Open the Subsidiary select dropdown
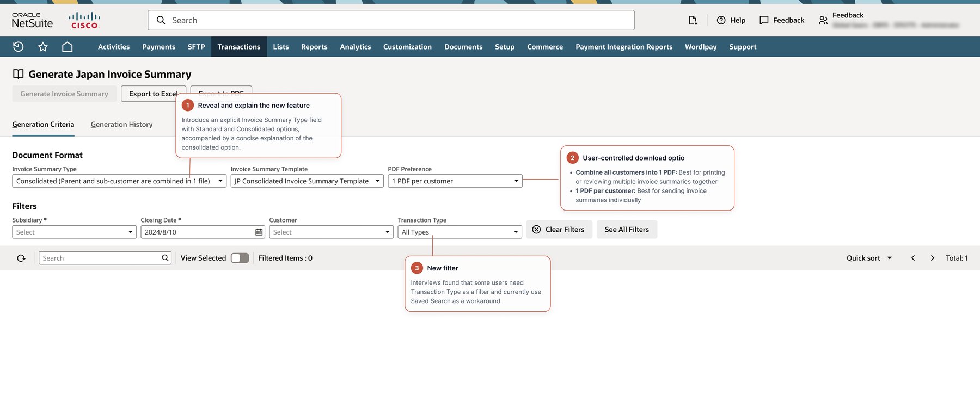Image resolution: width=980 pixels, height=419 pixels. 74,232
